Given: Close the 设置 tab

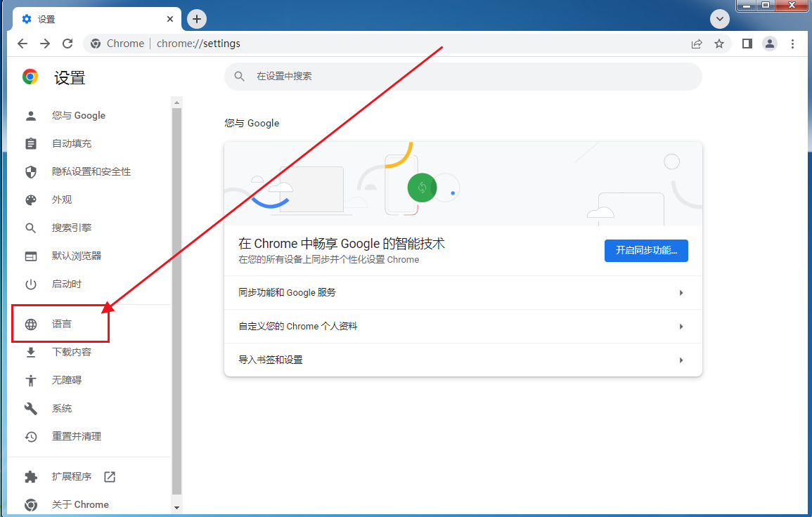Looking at the screenshot, I should (x=170, y=19).
